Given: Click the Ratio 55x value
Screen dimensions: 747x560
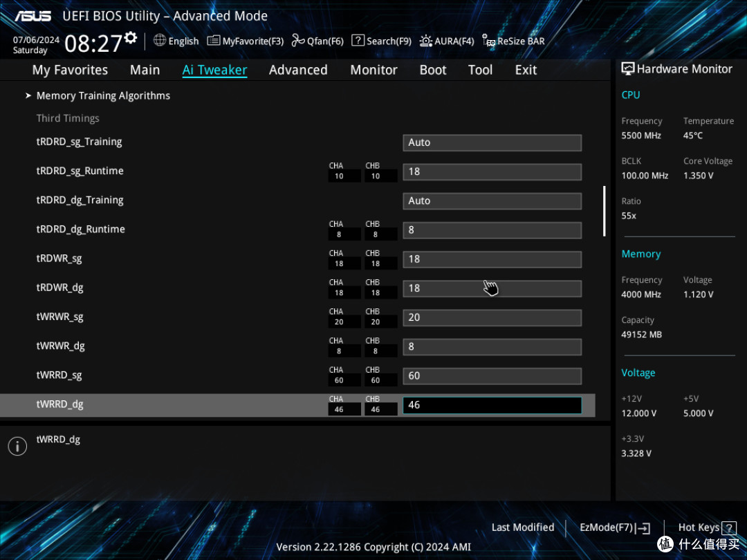Looking at the screenshot, I should pyautogui.click(x=628, y=216).
